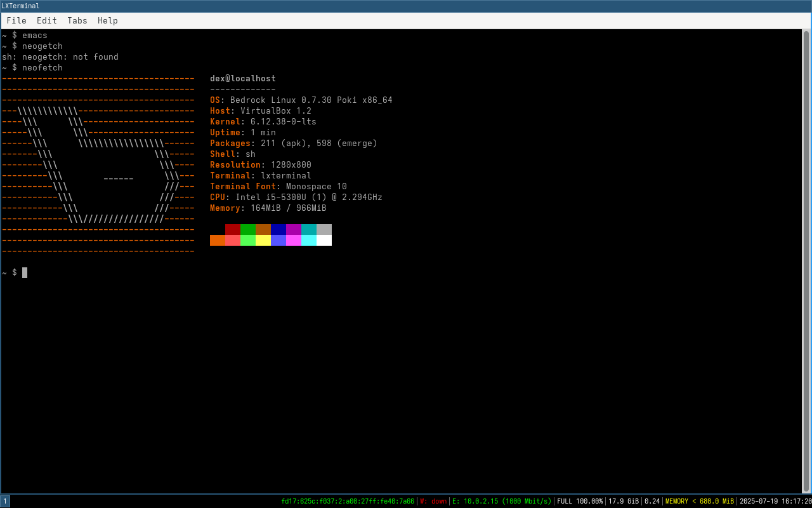Click the 'sh: neogetch: not found' error
Image resolution: width=812 pixels, height=508 pixels.
60,57
